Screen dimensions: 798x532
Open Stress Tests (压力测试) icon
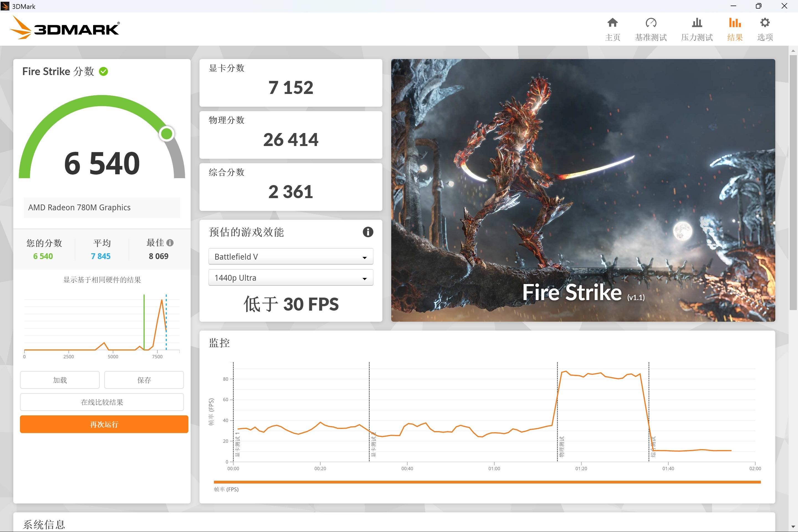697,23
